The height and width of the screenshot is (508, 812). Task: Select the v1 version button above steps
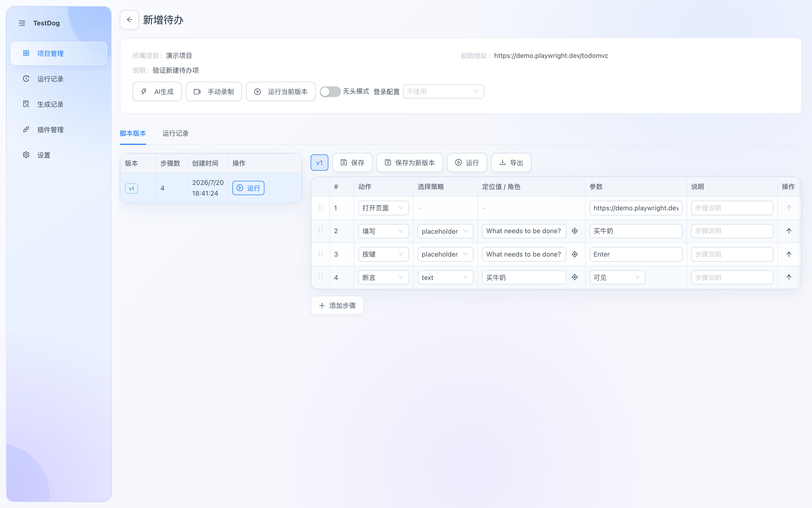(x=319, y=163)
